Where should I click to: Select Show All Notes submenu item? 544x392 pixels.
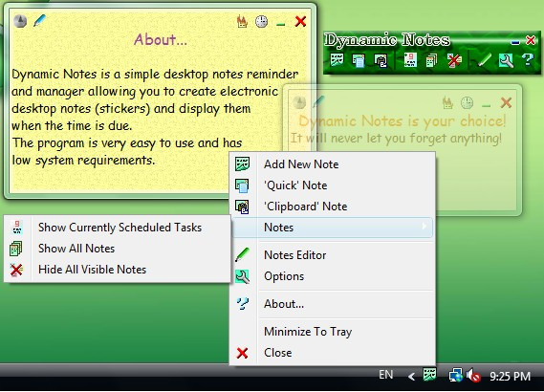click(x=118, y=249)
